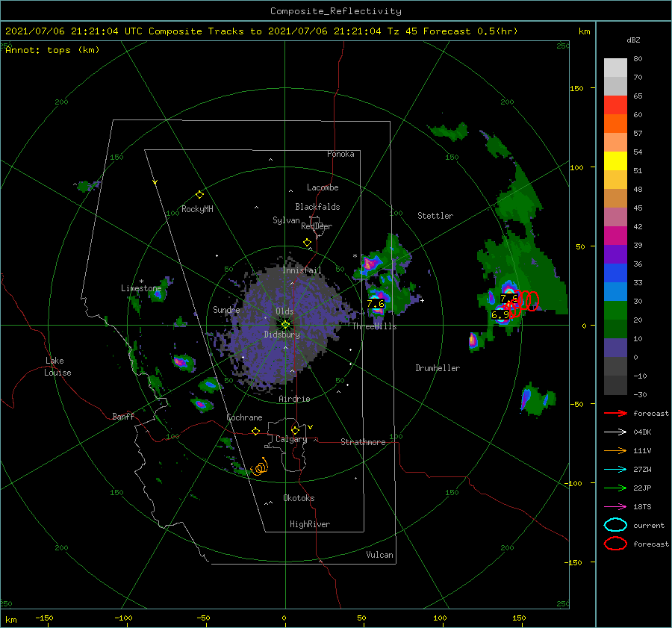This screenshot has height=628, width=672.
Task: Click the Ponoka label
Action: point(340,154)
